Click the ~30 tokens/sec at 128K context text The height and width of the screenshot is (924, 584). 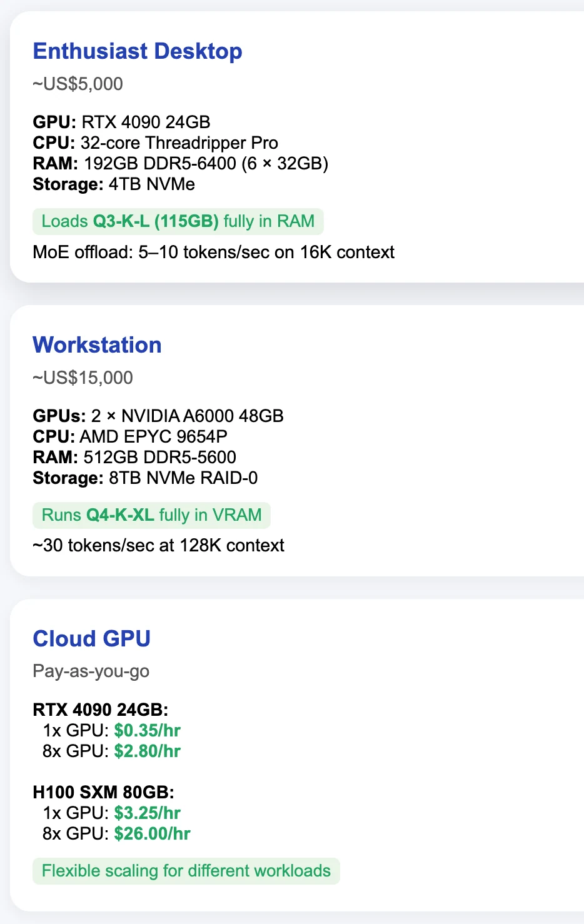159,545
